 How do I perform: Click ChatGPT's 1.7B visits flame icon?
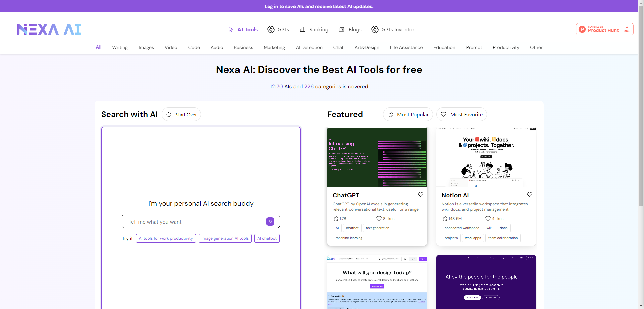(336, 219)
